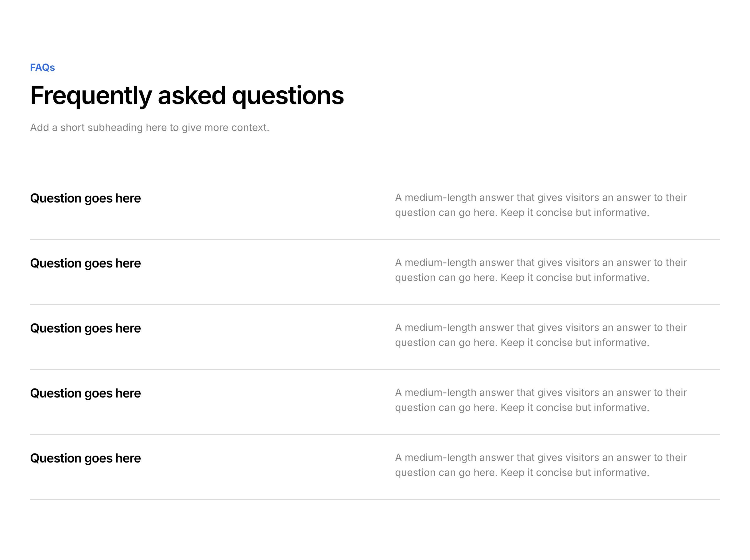750x560 pixels.
Task: Click the divider line below the fourth question
Action: (x=375, y=435)
